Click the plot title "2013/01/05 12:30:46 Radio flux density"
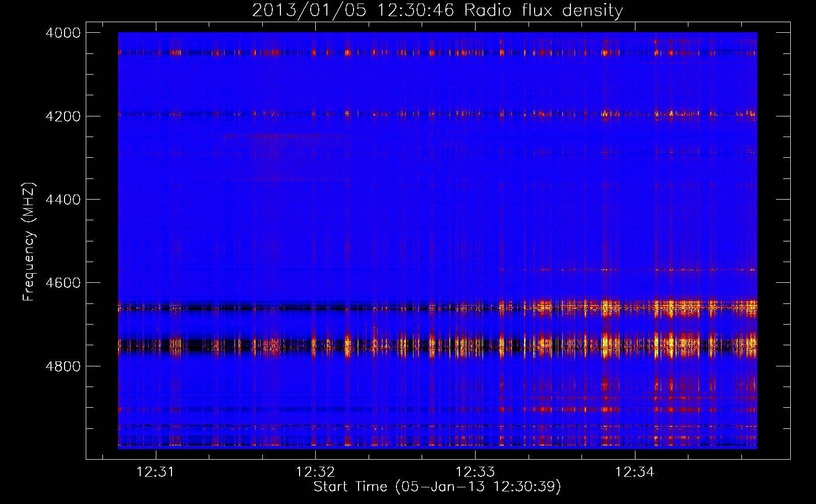The width and height of the screenshot is (816, 504). [x=437, y=11]
